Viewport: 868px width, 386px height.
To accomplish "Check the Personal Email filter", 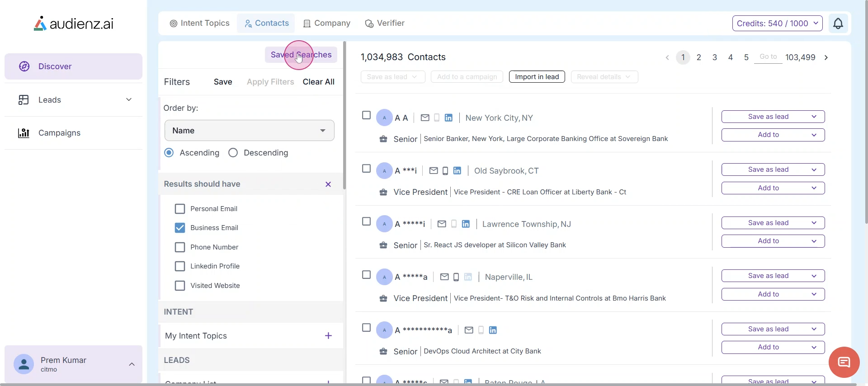I will point(180,209).
